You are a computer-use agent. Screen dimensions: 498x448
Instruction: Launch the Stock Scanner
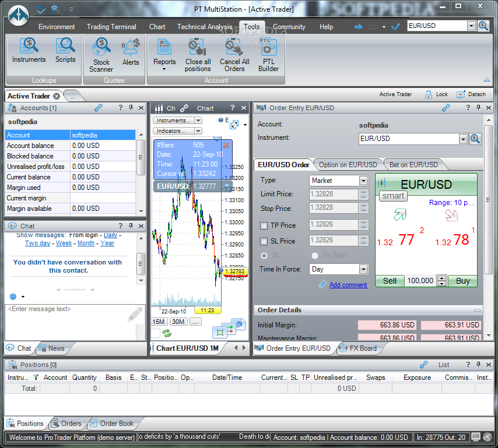(x=101, y=55)
